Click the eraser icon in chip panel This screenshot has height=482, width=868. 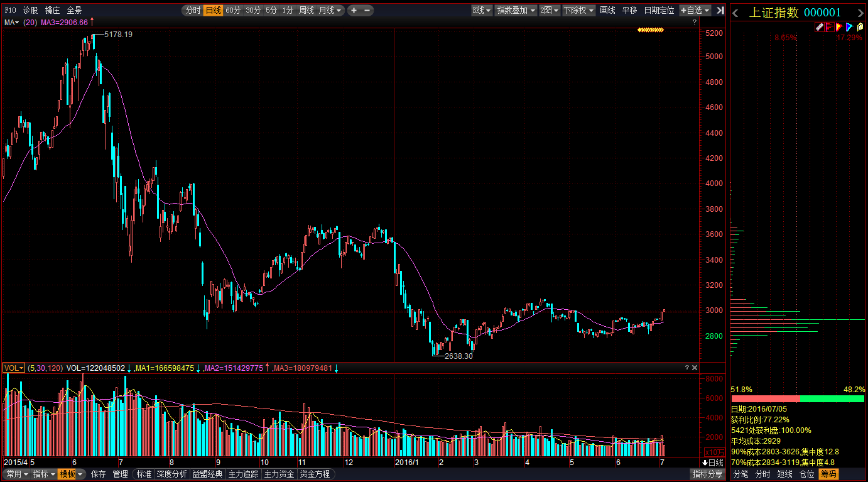(x=819, y=27)
